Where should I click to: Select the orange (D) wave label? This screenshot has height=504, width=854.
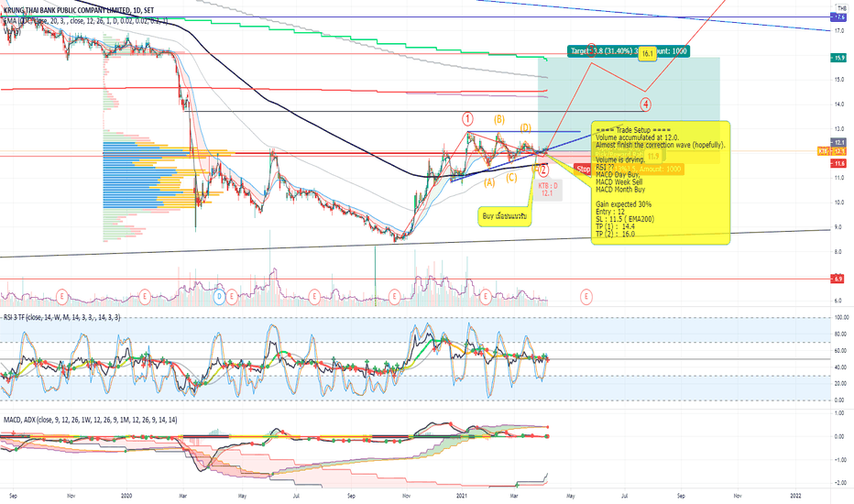(x=525, y=128)
